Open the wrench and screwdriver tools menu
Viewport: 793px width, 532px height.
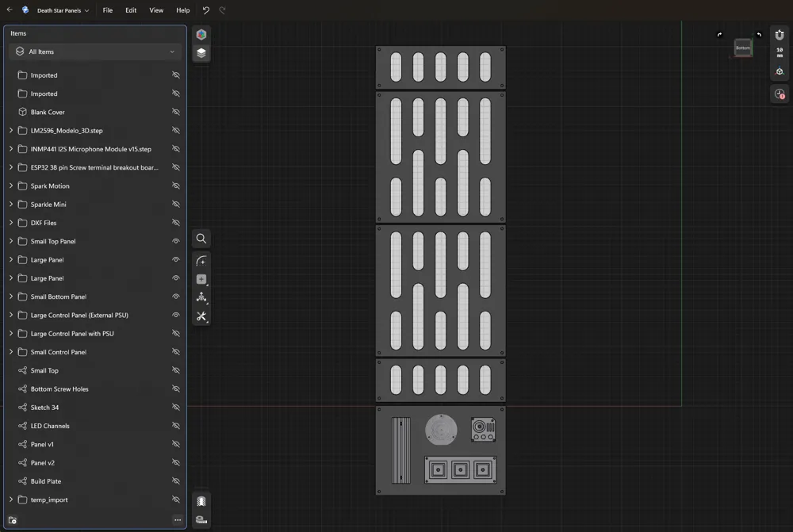pos(201,316)
